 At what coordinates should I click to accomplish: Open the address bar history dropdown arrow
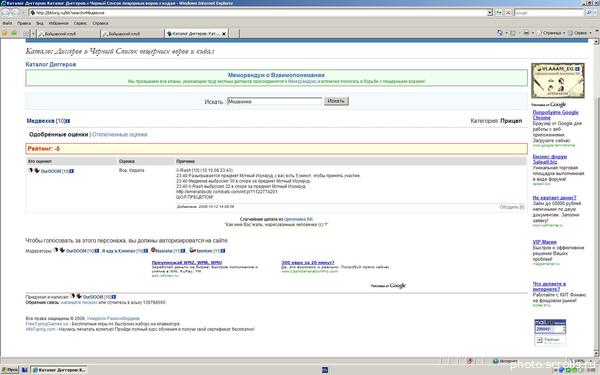490,13
